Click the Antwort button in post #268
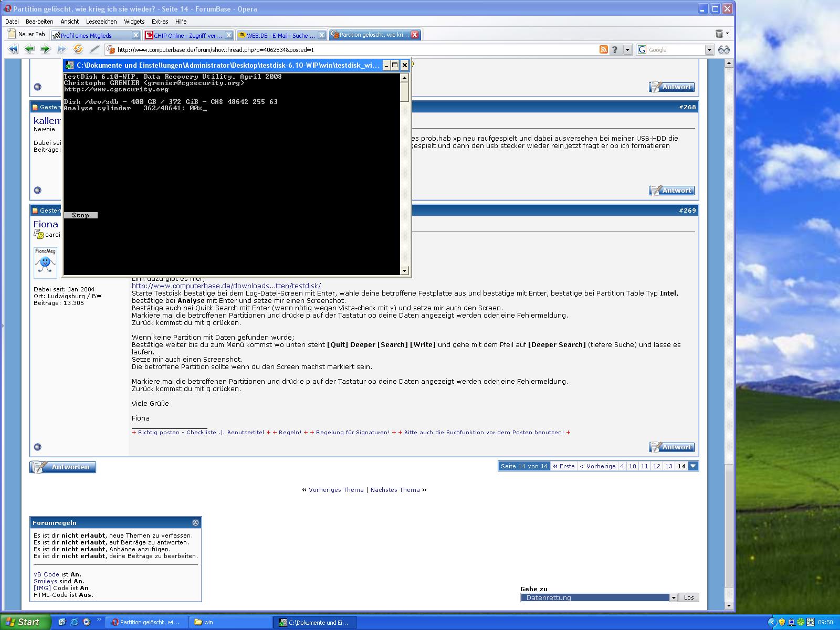Viewport: 840px width, 630px height. pos(671,190)
